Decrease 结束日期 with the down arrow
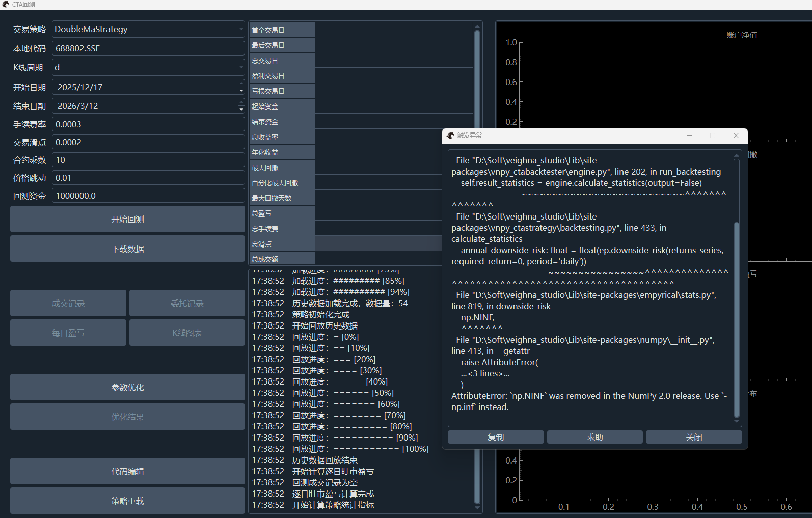The height and width of the screenshot is (518, 812). coord(241,110)
